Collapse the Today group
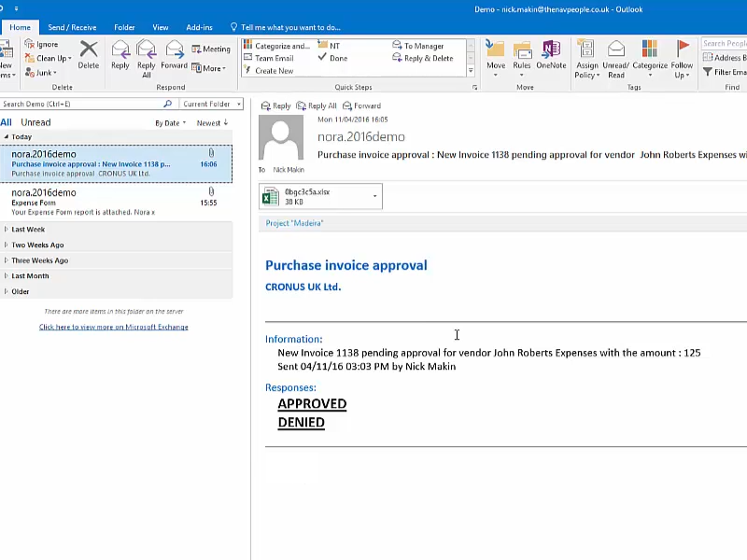This screenshot has width=747, height=560. pyautogui.click(x=7, y=136)
